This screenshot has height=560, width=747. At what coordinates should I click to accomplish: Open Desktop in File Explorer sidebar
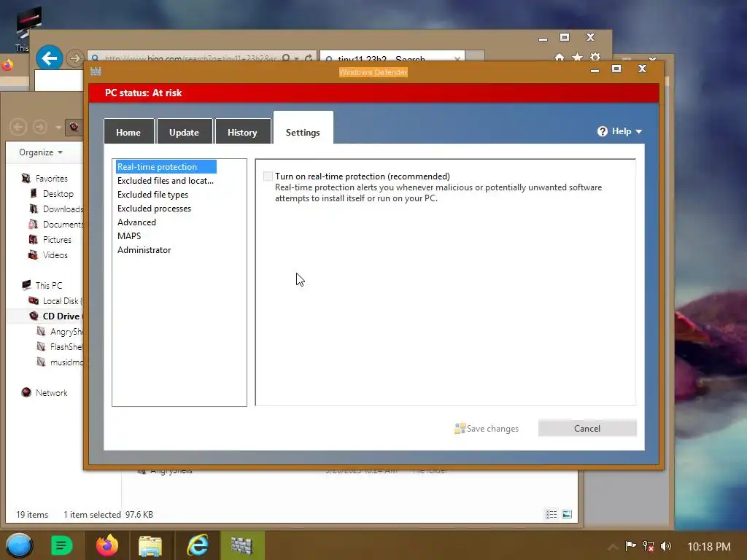[x=58, y=194]
